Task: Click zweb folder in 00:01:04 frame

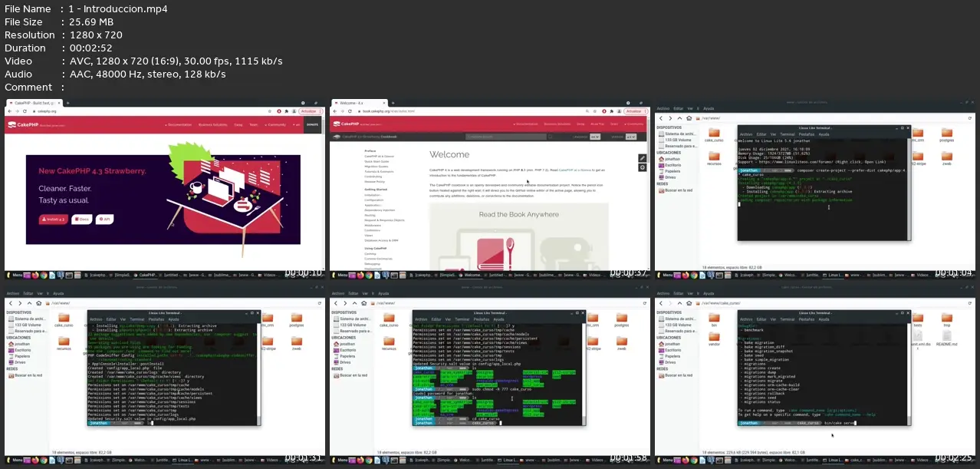Action: 946,158
